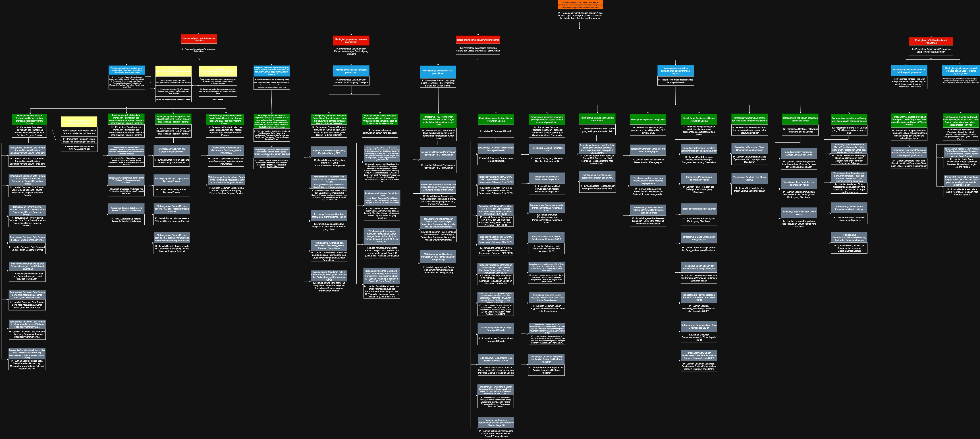This screenshot has width=980, height=439.
Task: Select gray 'Terehabilitasinya Rumah bagi Korban Bencana Provinsi' node
Action: tap(172, 150)
